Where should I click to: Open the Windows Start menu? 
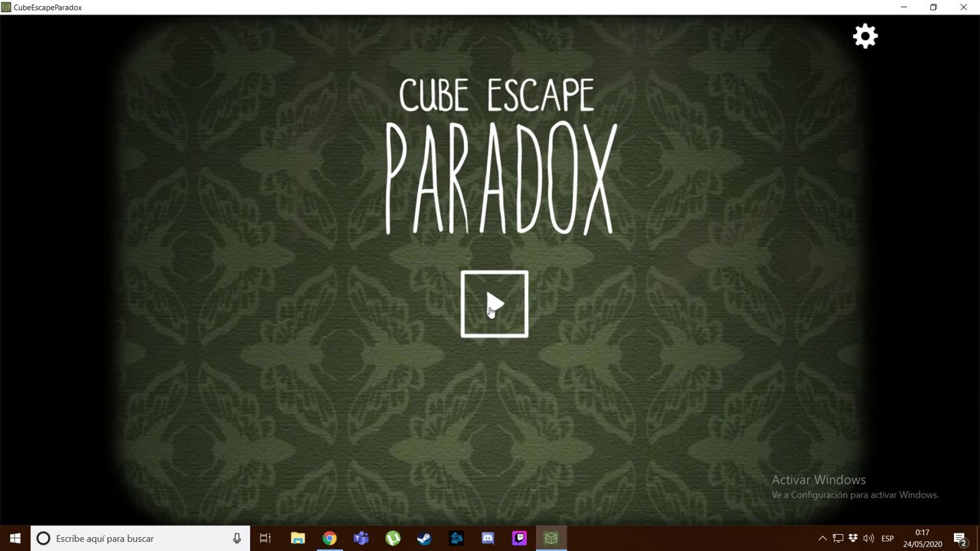click(x=15, y=539)
